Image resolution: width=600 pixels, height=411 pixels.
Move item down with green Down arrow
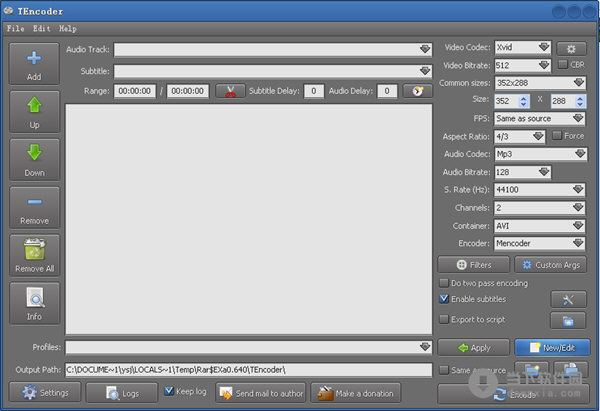[34, 160]
